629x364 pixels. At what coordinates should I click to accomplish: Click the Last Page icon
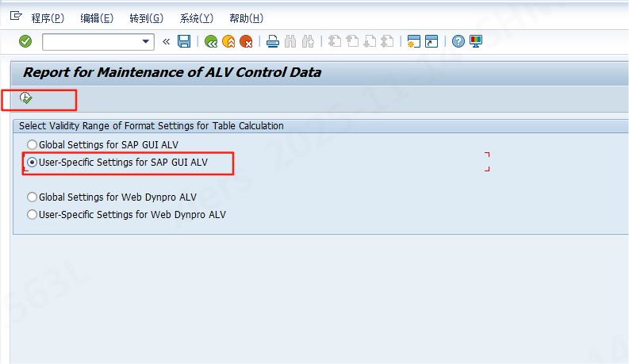[x=388, y=41]
